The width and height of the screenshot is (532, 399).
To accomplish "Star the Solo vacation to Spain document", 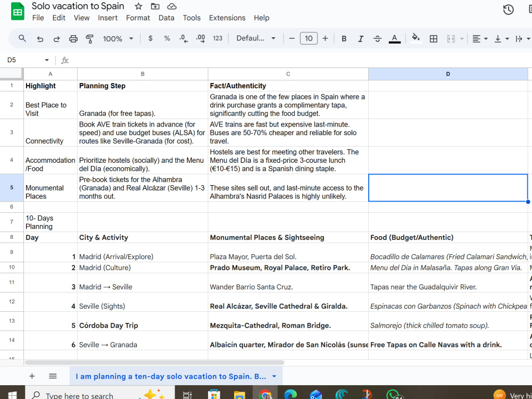I will 138,6.
